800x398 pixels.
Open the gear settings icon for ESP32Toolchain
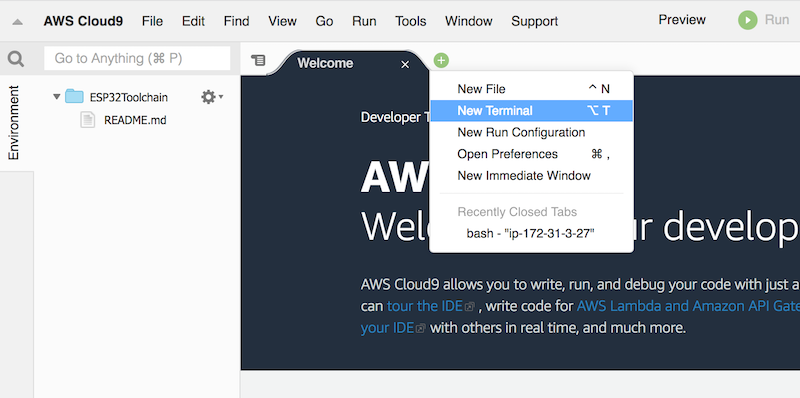click(x=208, y=97)
